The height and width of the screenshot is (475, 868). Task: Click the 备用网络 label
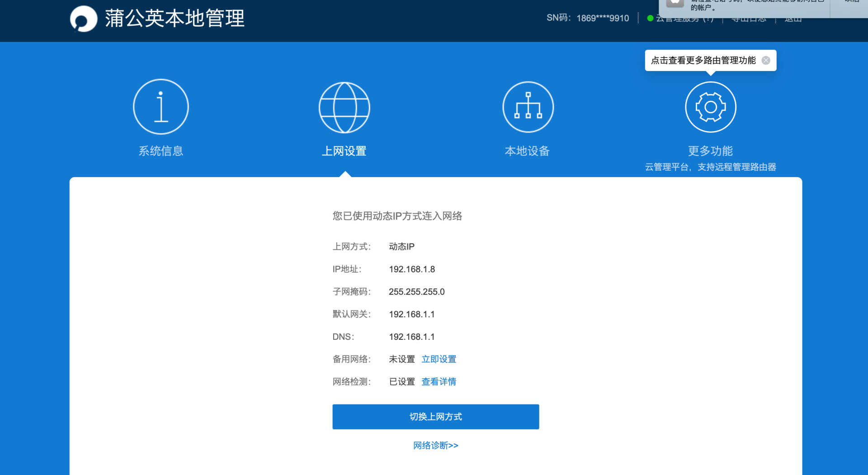pyautogui.click(x=352, y=359)
